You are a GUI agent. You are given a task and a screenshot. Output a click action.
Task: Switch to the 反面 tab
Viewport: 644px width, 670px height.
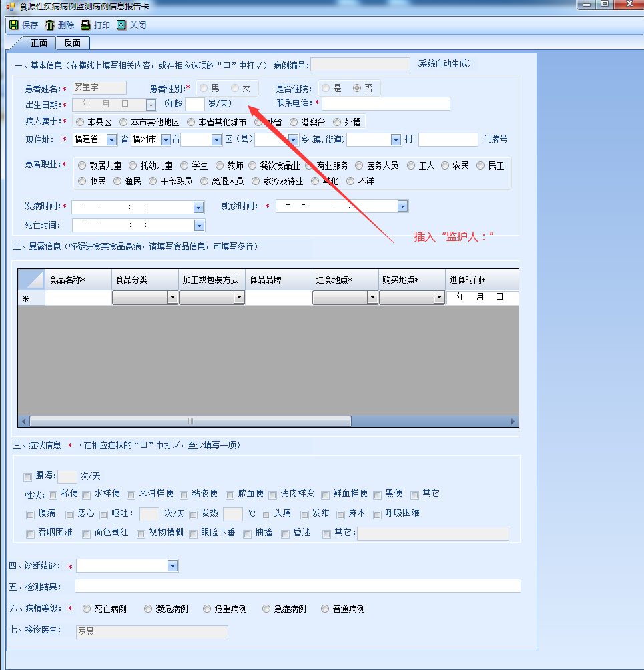73,43
